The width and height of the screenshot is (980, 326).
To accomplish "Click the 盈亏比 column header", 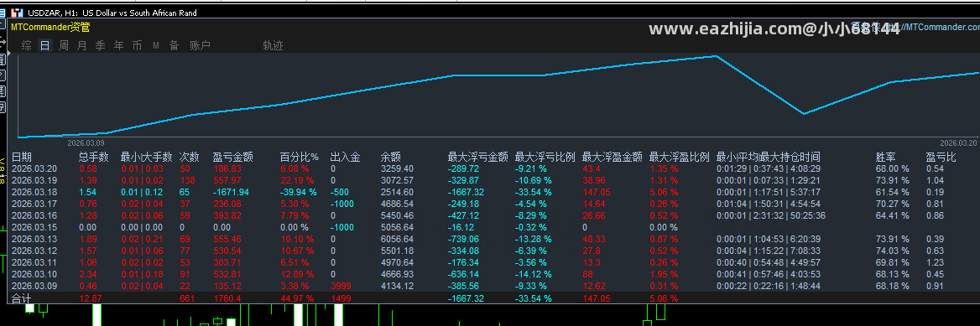I will (941, 157).
